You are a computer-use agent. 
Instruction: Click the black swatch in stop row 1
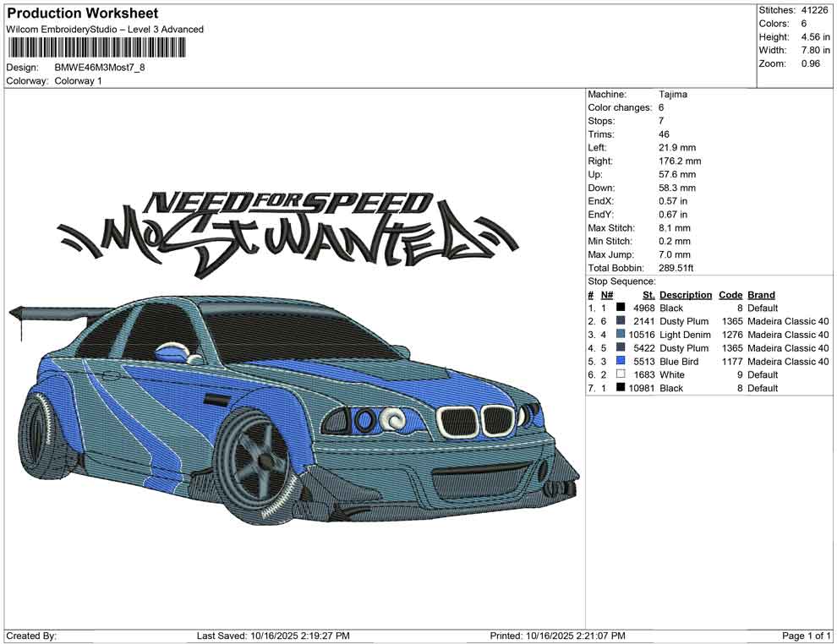tap(621, 308)
